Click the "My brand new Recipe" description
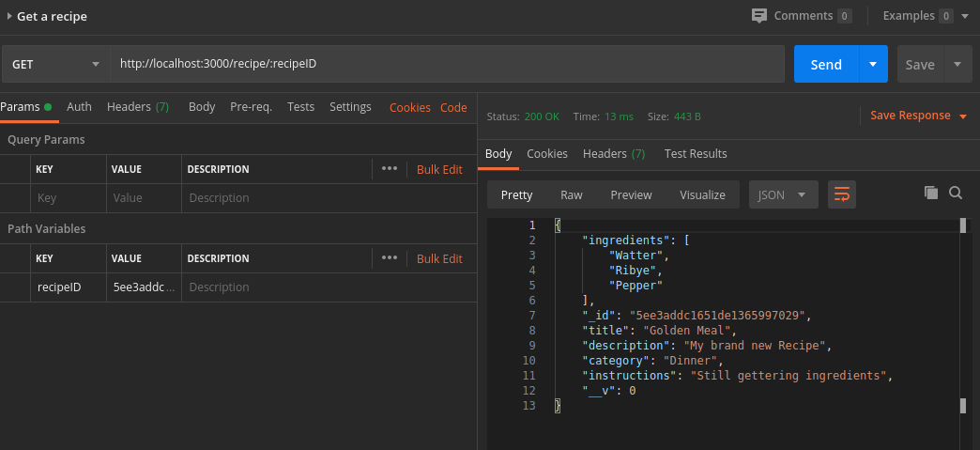Screen dimensions: 980x450 click(x=755, y=346)
